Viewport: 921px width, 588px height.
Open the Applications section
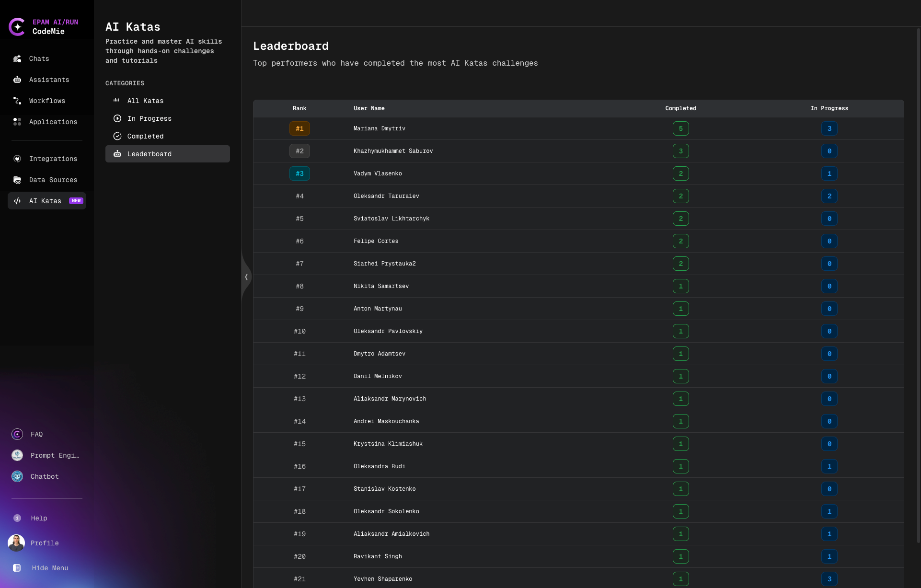click(x=53, y=122)
